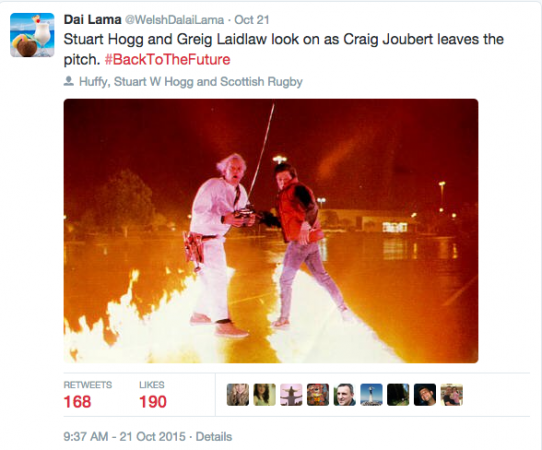Open the cartoon bear liker avatar
The width and height of the screenshot is (542, 450).
pyautogui.click(x=318, y=394)
